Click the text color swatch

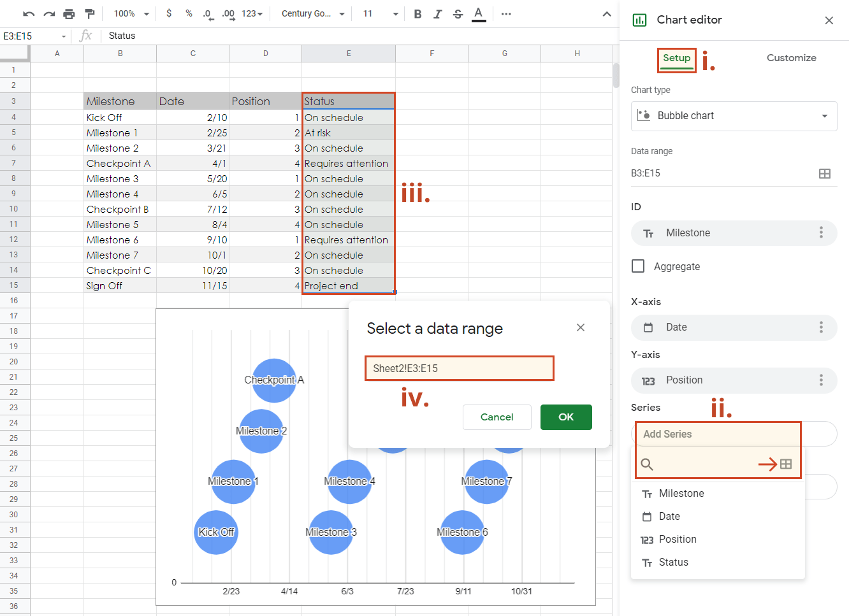pyautogui.click(x=479, y=13)
